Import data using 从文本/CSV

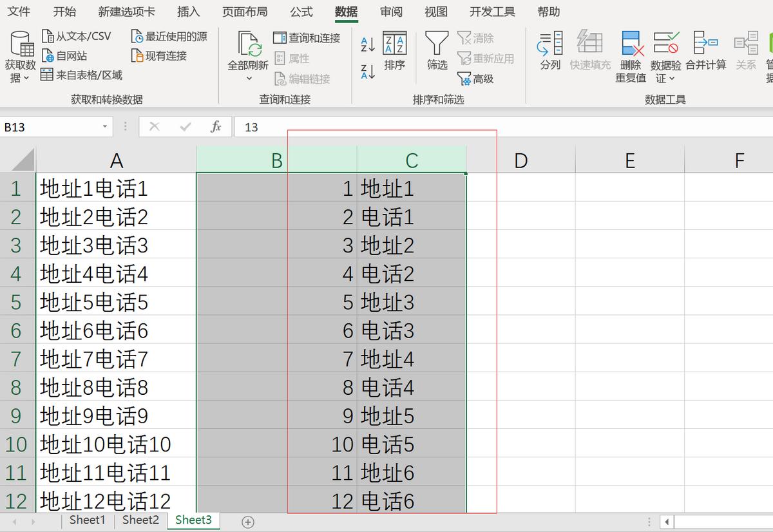tap(76, 36)
